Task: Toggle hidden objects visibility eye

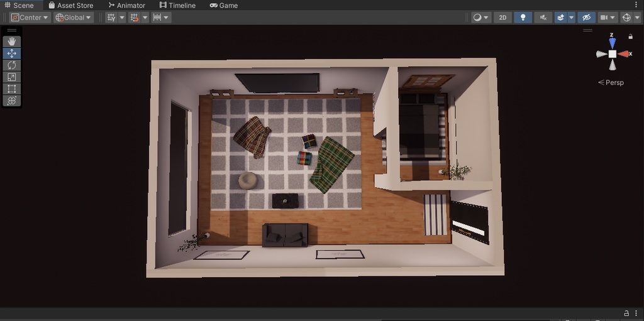Action: click(x=587, y=18)
